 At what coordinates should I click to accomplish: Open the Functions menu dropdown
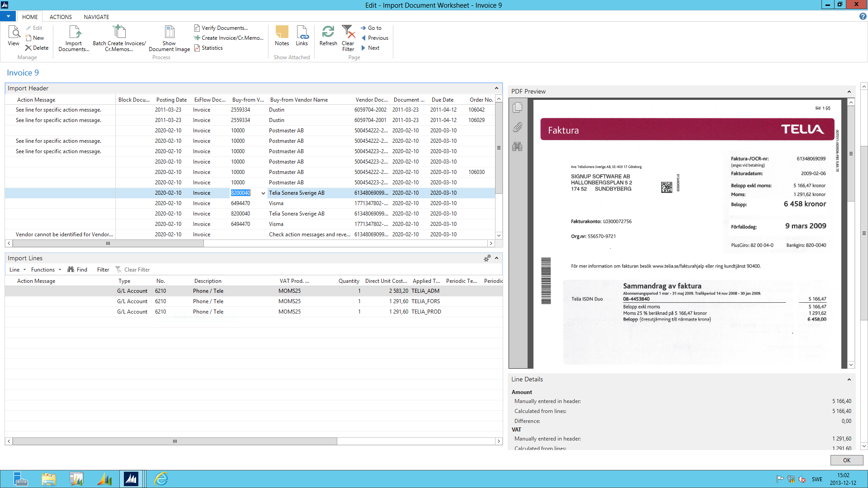46,270
